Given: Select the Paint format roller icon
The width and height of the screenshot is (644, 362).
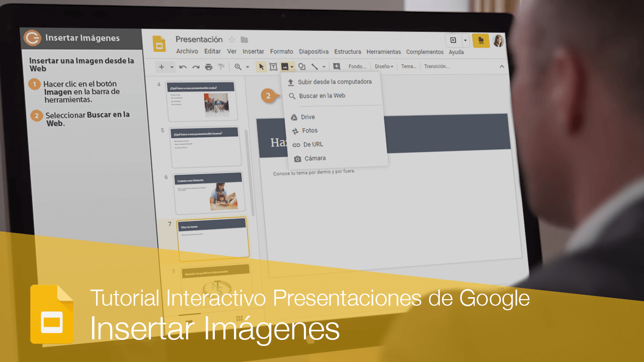Looking at the screenshot, I should pos(221,67).
